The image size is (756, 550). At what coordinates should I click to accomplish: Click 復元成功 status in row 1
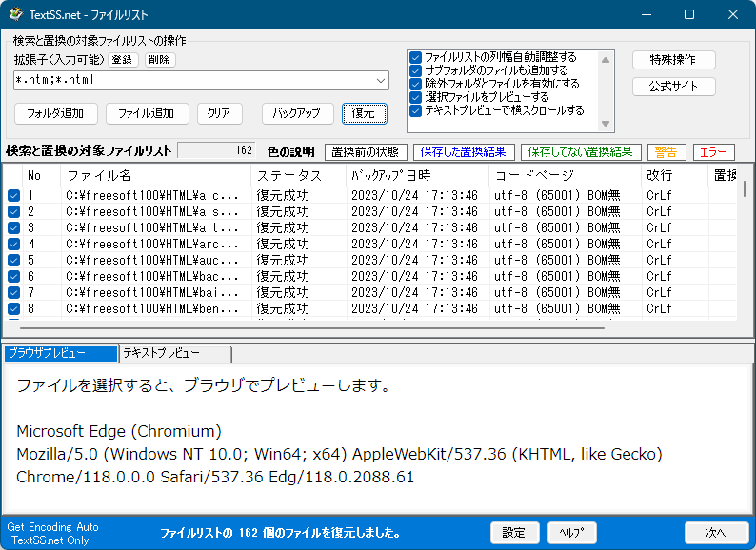point(283,195)
